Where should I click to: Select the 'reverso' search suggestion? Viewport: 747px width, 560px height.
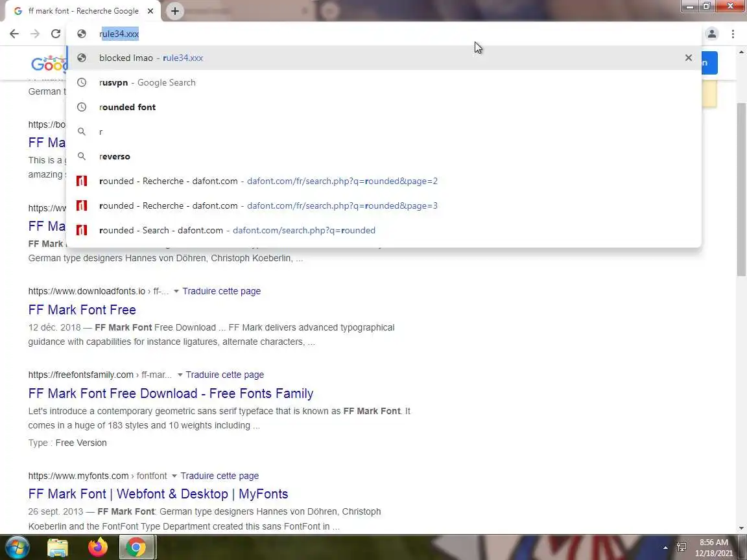click(x=383, y=157)
